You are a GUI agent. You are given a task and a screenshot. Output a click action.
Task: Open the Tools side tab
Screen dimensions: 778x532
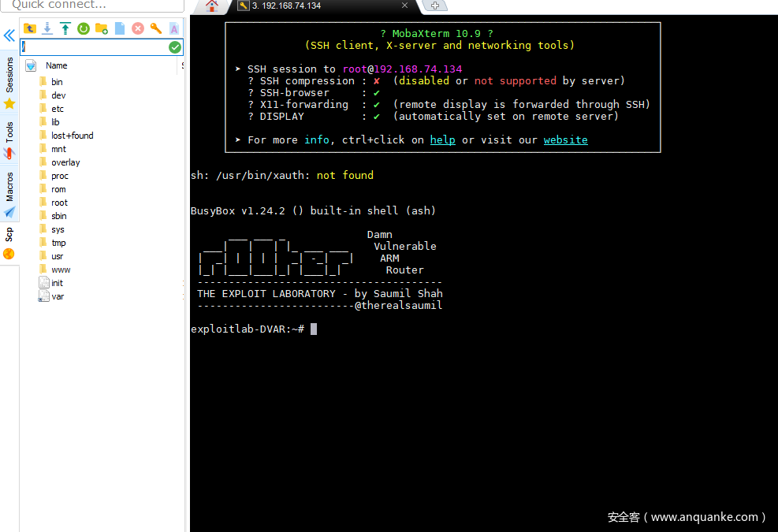coord(9,140)
